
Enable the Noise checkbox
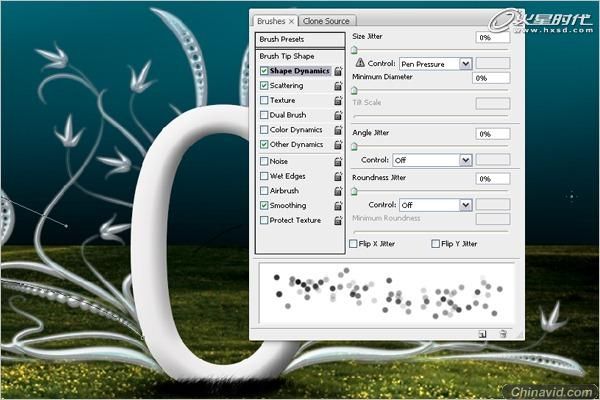click(264, 162)
